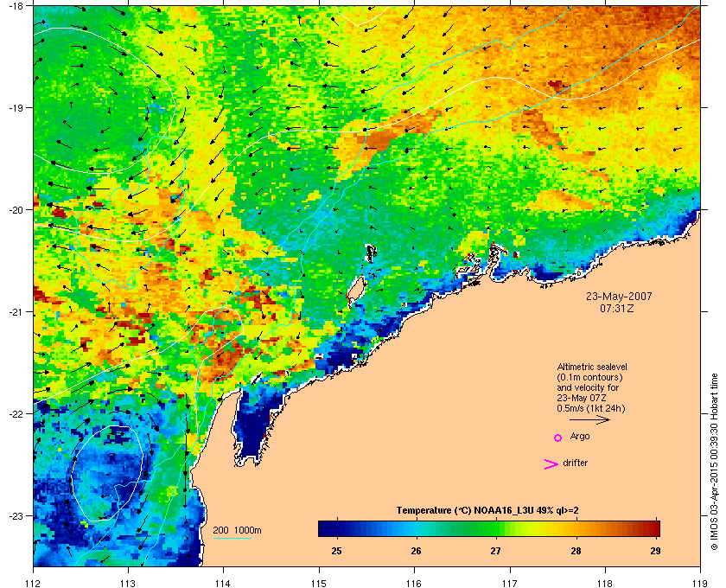Click the latitude axis label -20

click(x=16, y=209)
